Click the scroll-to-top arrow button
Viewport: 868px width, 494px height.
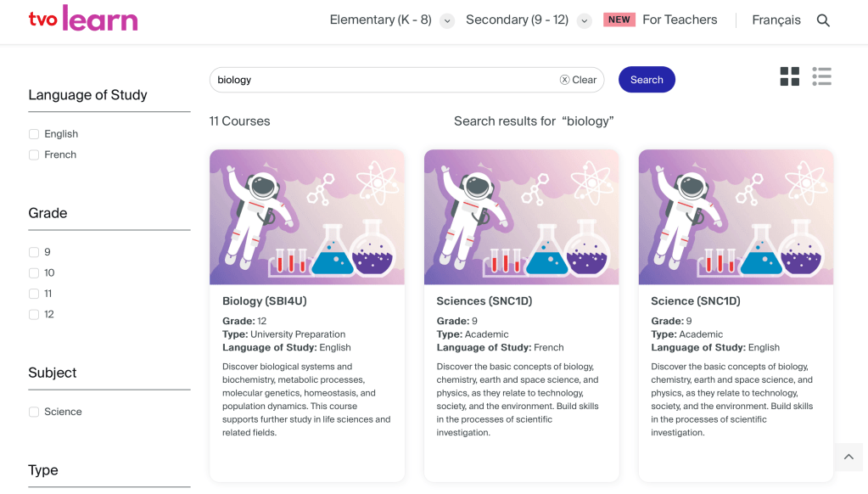[x=848, y=457]
